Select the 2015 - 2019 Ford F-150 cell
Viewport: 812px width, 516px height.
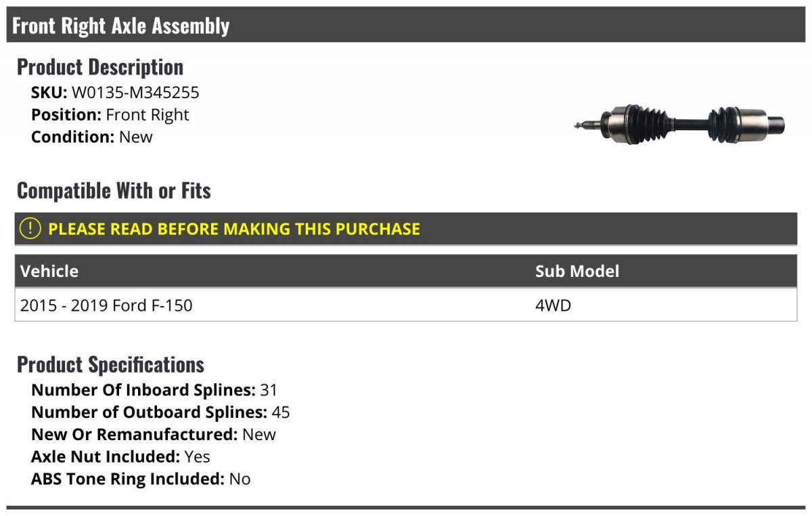point(106,305)
